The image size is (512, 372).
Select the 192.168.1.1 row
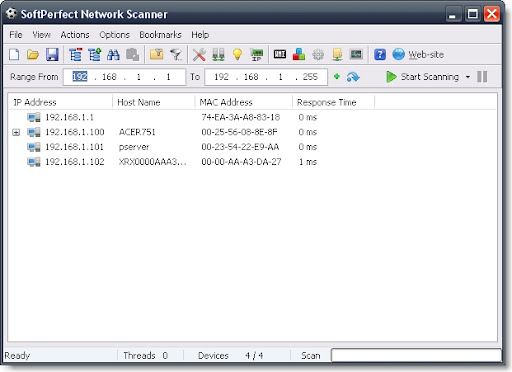[252, 117]
